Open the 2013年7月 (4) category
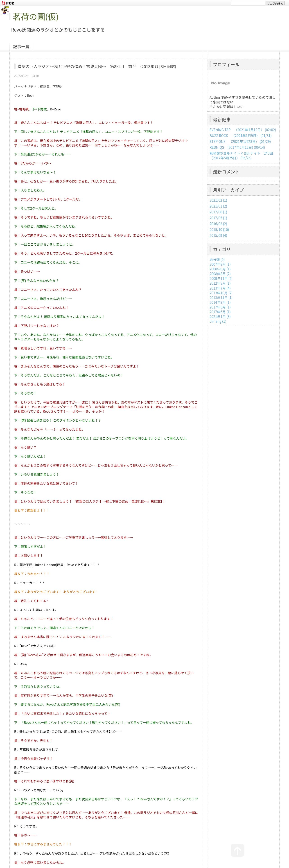This screenshot has height=868, width=289. (220, 288)
